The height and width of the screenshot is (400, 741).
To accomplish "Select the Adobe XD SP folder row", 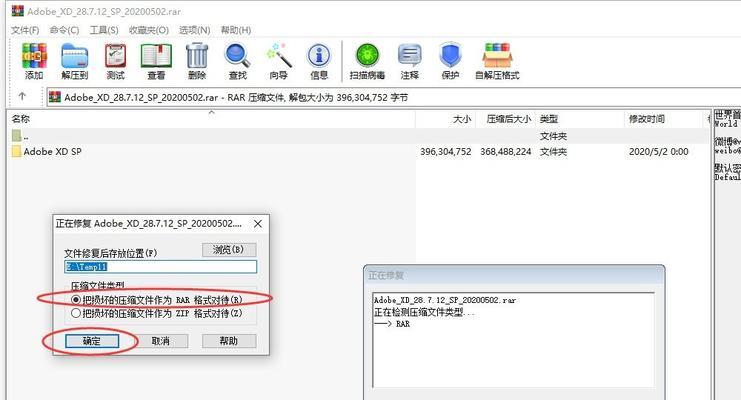I will (358, 152).
